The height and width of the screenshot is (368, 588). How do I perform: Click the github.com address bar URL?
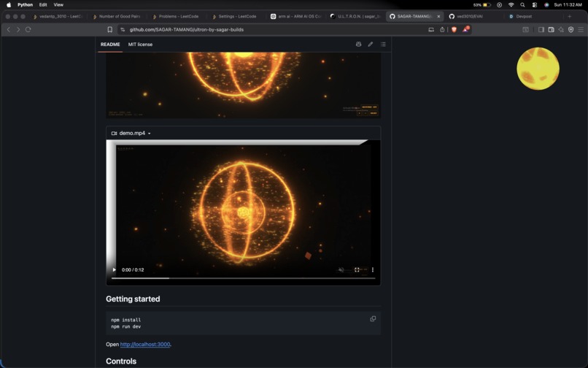click(x=186, y=29)
